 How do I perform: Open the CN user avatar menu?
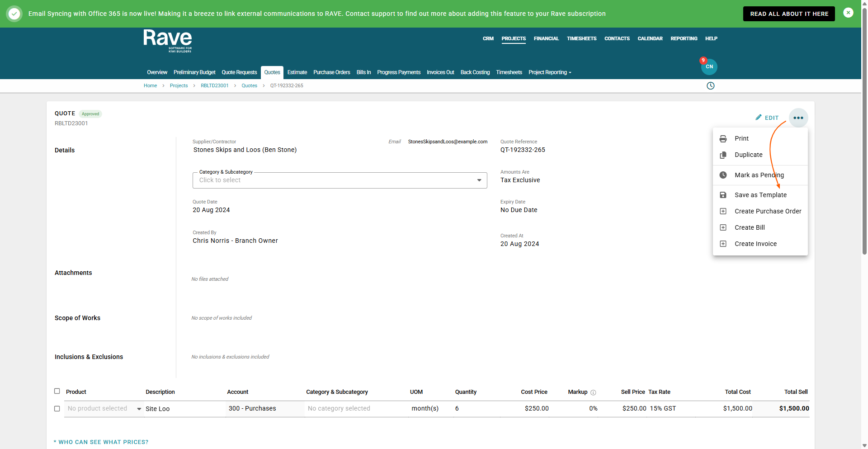(709, 67)
